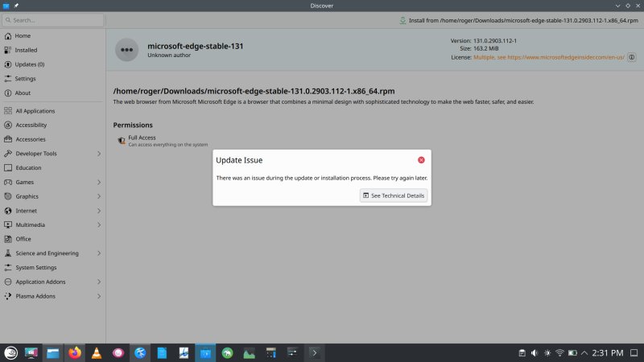This screenshot has height=362, width=644.
Task: Click the brightness icon in system tray
Action: (x=547, y=353)
